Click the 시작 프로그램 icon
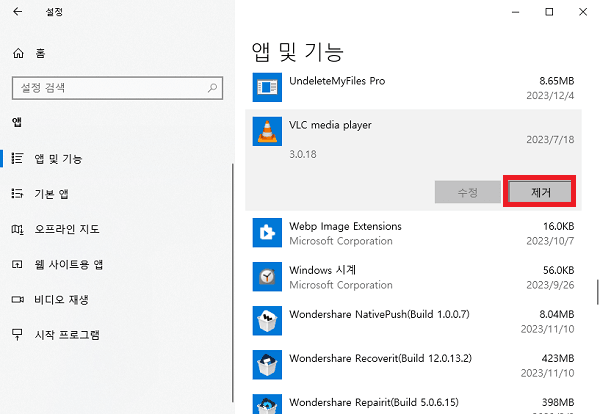The image size is (600, 414). coord(17,335)
